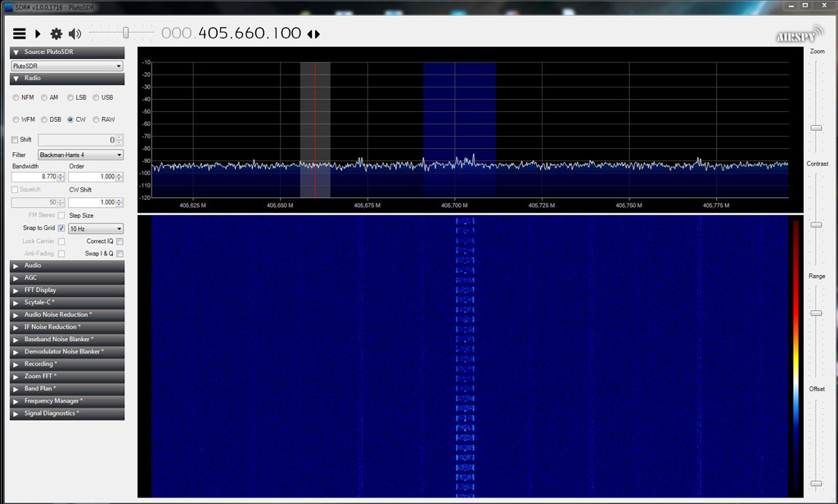The width and height of the screenshot is (838, 504).
Task: Click the Order stepper arrows
Action: pyautogui.click(x=119, y=177)
